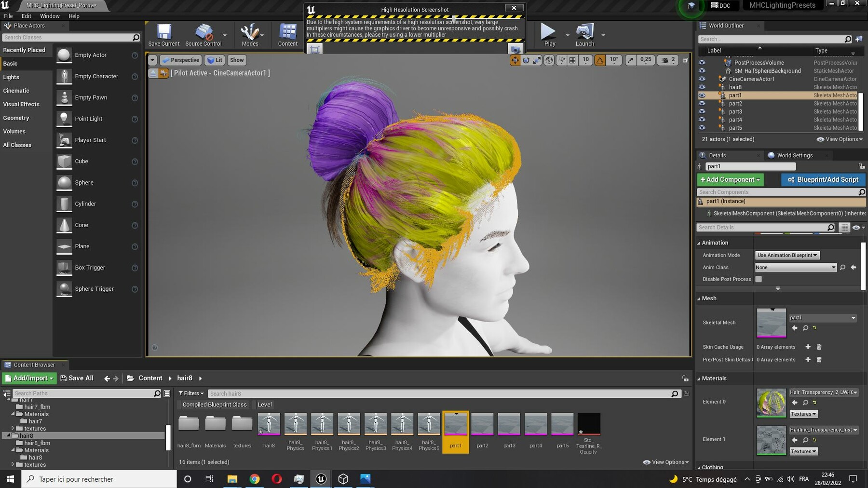Image resolution: width=868 pixels, height=488 pixels.
Task: Open Unreal Engine from Windows taskbar
Action: (x=321, y=479)
